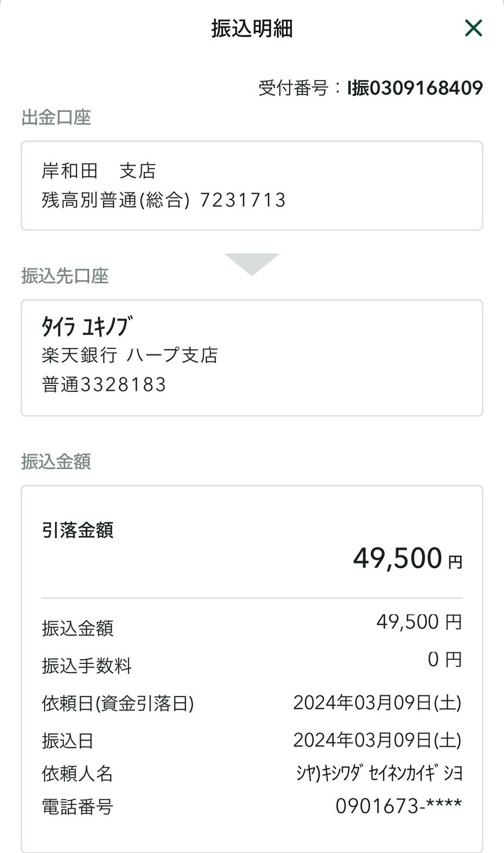Select the 受付番号 I振0309168409 text
This screenshot has width=504, height=853.
(x=371, y=88)
